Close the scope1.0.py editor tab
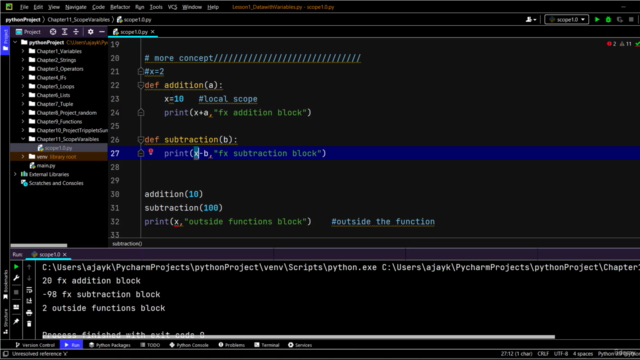This screenshot has width=640, height=360. point(153,31)
